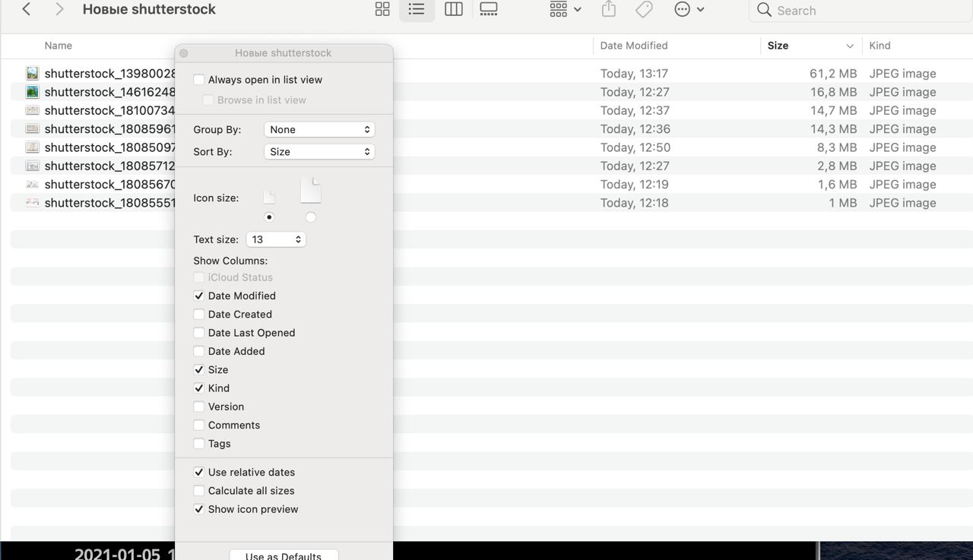Click icon of shutterstock_18100734 file
The height and width of the screenshot is (560, 973).
coord(32,110)
